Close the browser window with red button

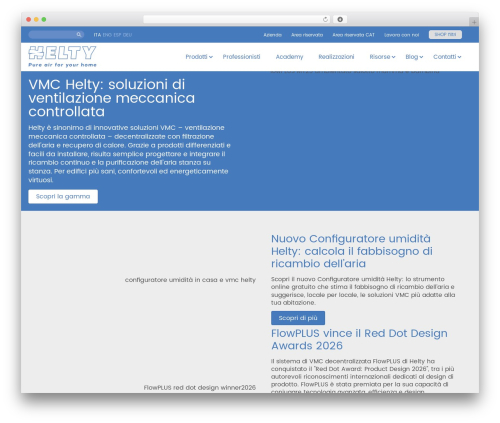click(29, 20)
